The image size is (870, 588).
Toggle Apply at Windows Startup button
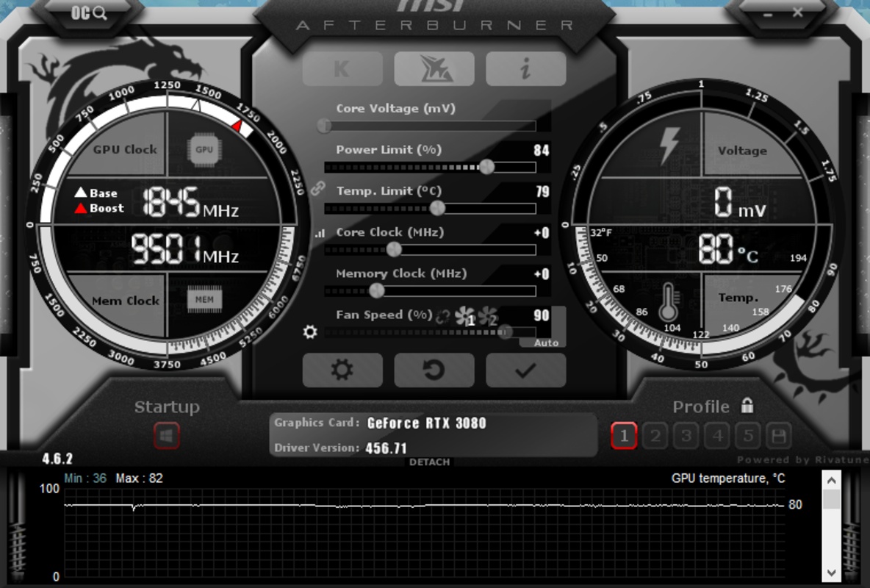(167, 436)
